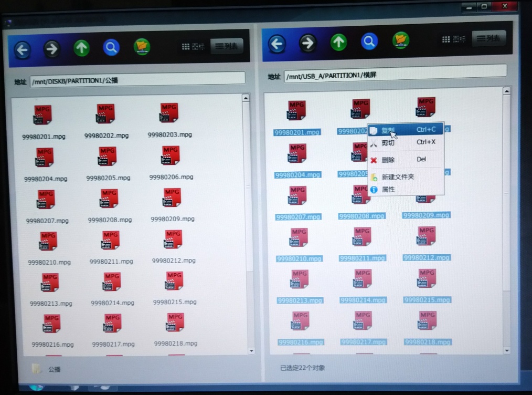Choose 复制 Ctrl+C in context menu

pos(406,130)
